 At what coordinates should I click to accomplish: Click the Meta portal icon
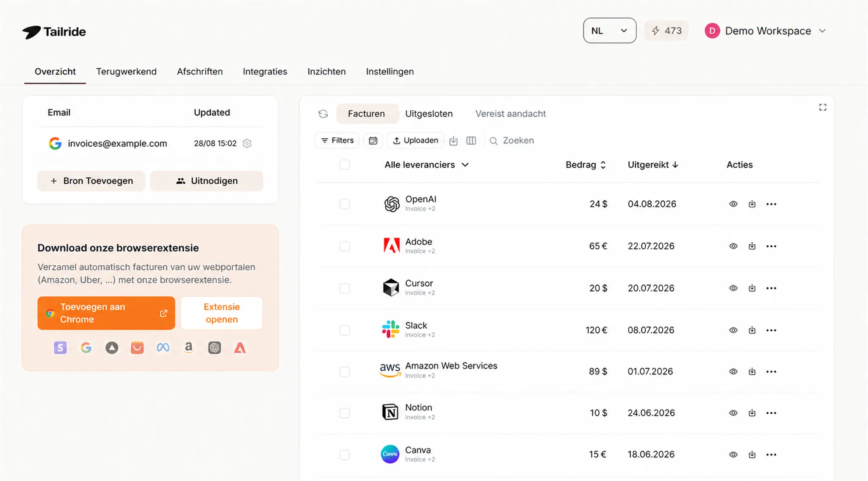tap(163, 348)
